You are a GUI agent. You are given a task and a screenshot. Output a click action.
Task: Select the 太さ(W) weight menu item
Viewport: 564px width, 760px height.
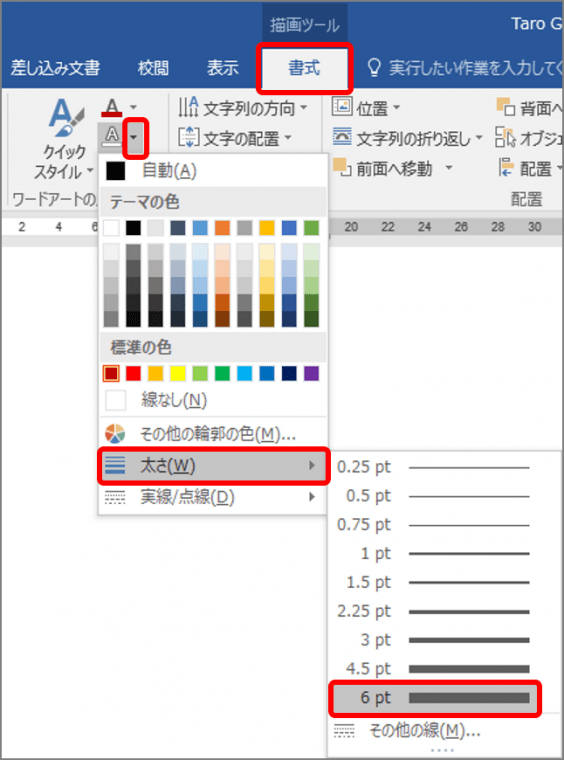point(213,466)
